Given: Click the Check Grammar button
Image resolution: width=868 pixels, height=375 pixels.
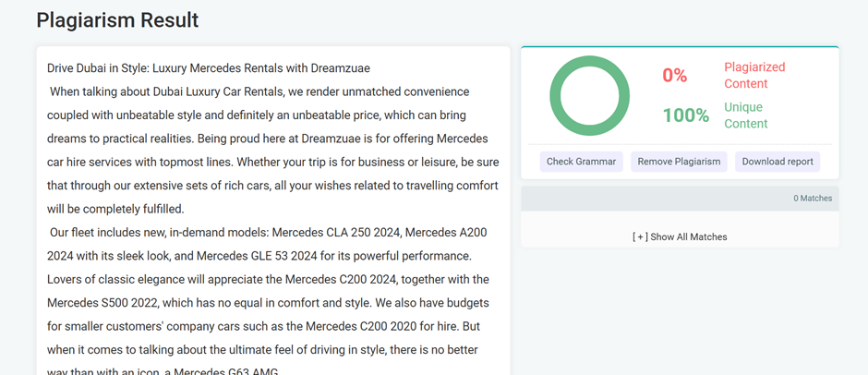Looking at the screenshot, I should click(x=581, y=162).
